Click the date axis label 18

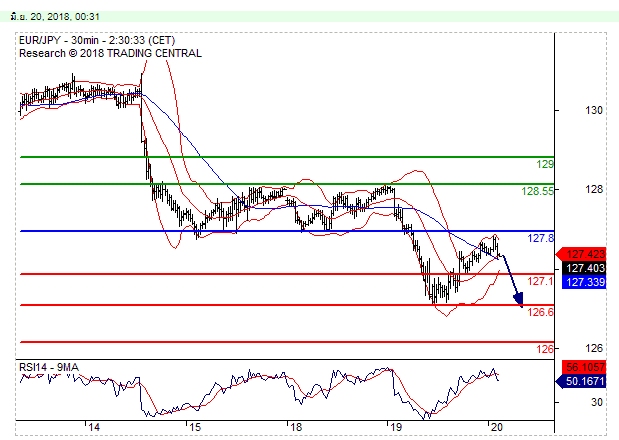click(296, 427)
